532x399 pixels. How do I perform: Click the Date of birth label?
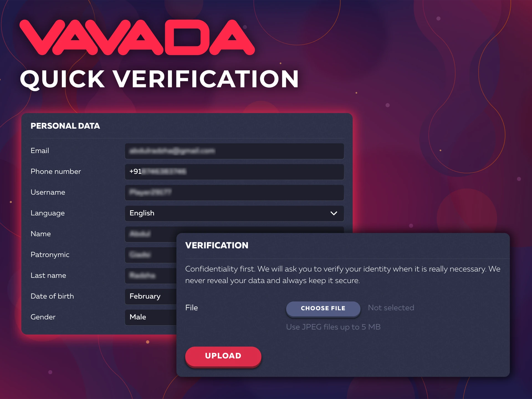tap(52, 296)
